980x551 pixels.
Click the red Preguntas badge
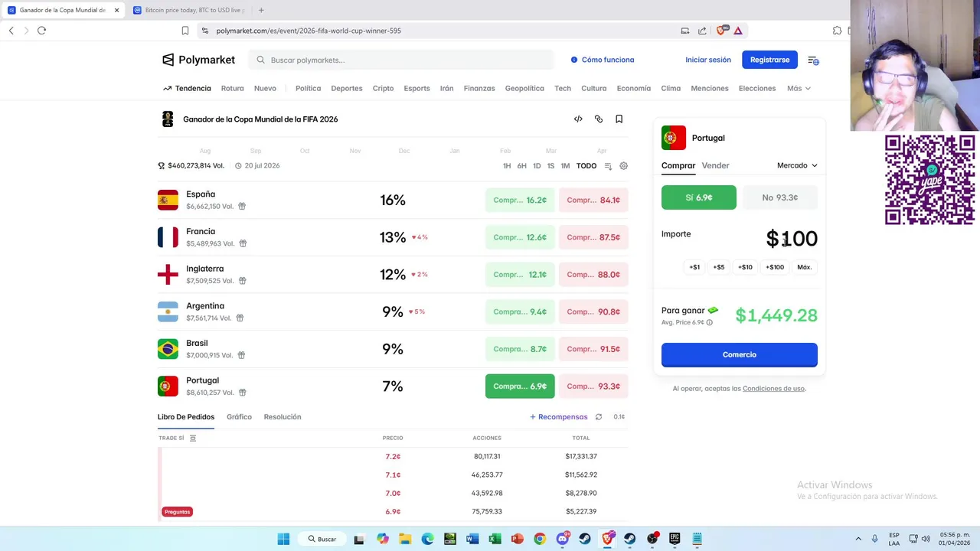click(177, 512)
